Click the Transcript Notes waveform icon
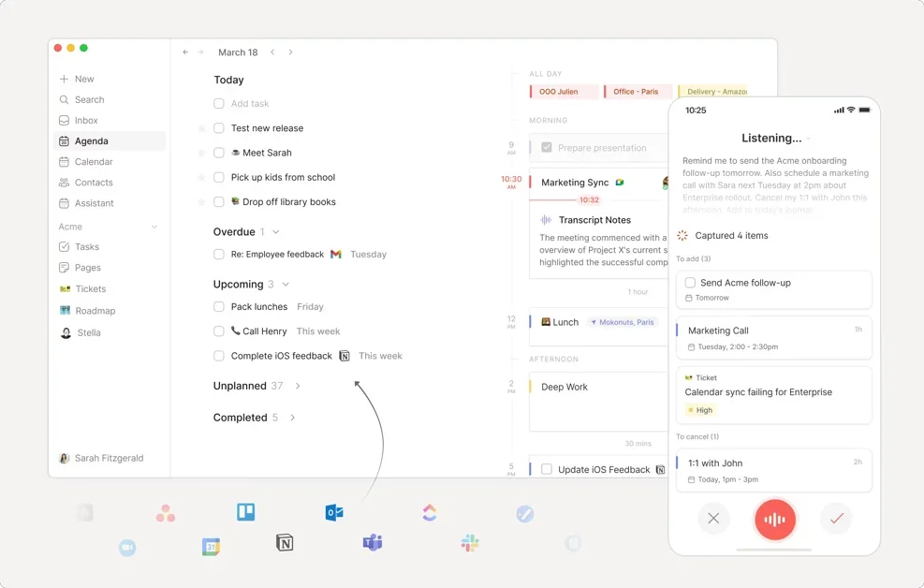This screenshot has width=924, height=588. click(546, 220)
